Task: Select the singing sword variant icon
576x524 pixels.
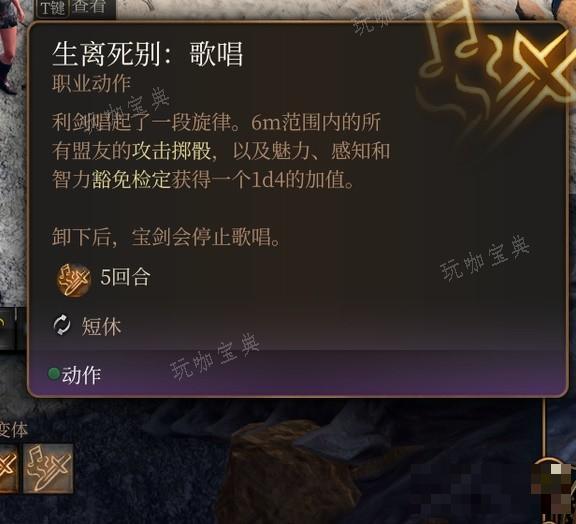Action: [48, 468]
